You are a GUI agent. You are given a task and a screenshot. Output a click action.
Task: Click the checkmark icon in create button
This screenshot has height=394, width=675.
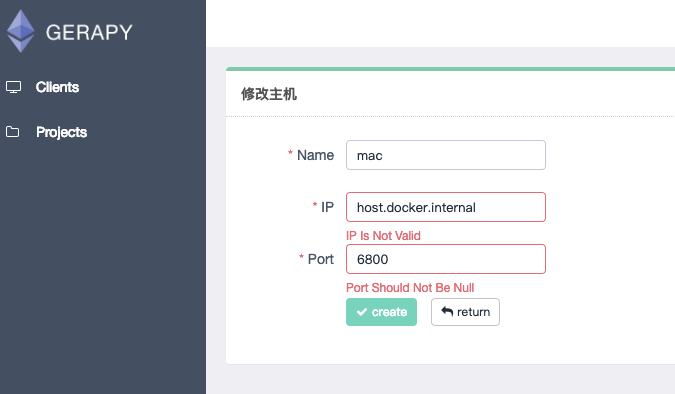click(362, 312)
